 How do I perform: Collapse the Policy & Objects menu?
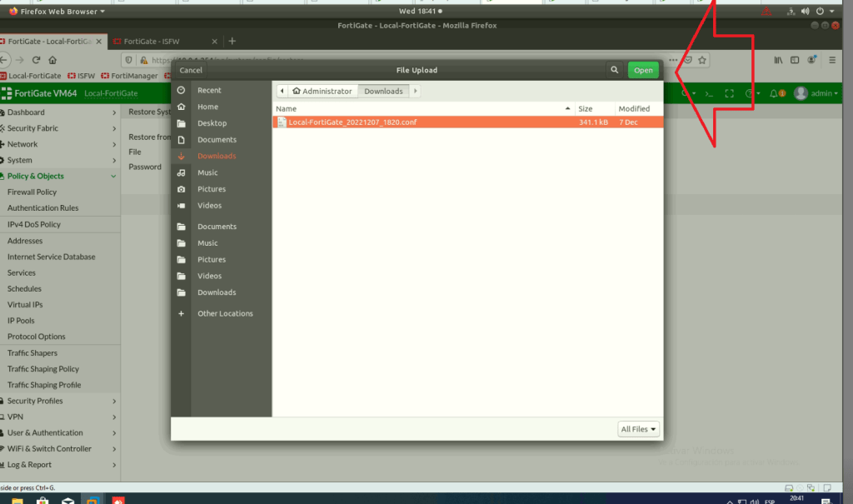pos(113,176)
